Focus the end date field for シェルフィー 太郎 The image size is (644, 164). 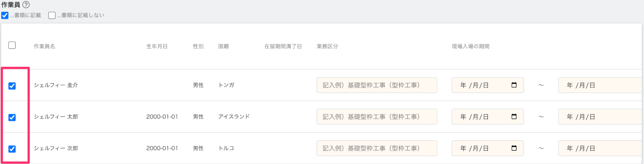(600, 117)
